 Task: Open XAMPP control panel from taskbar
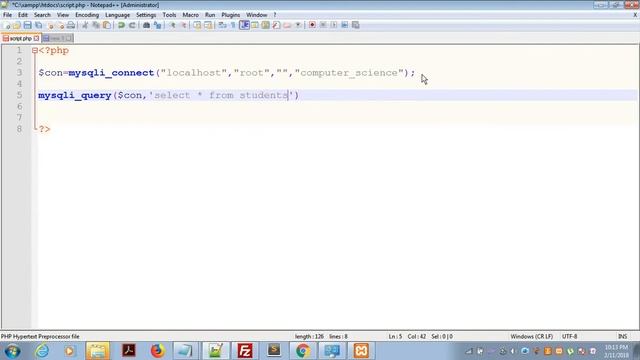361,351
